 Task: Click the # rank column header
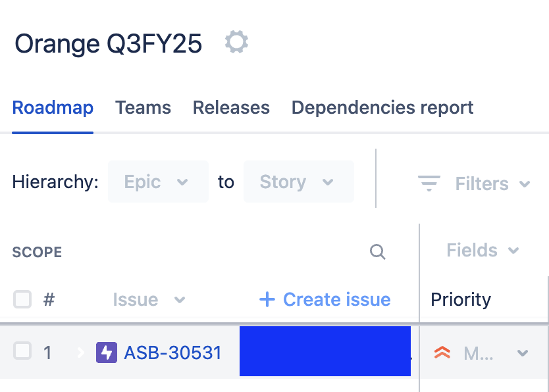[x=49, y=300]
